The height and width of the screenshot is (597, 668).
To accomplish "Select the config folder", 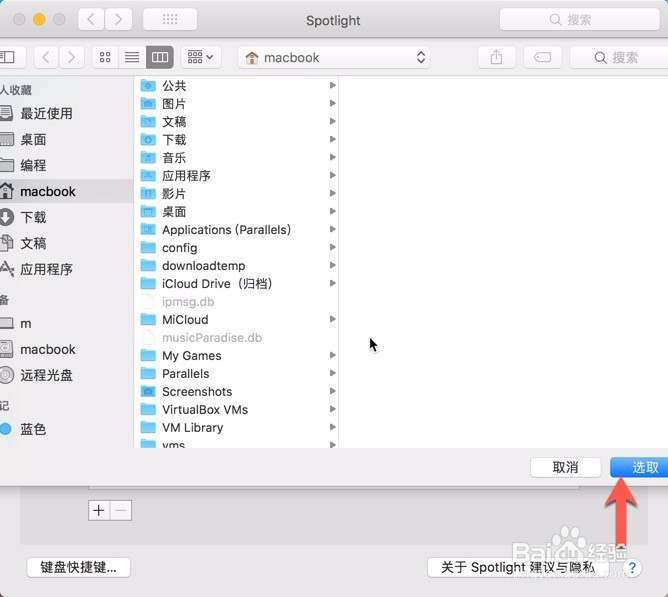I will pyautogui.click(x=238, y=248).
